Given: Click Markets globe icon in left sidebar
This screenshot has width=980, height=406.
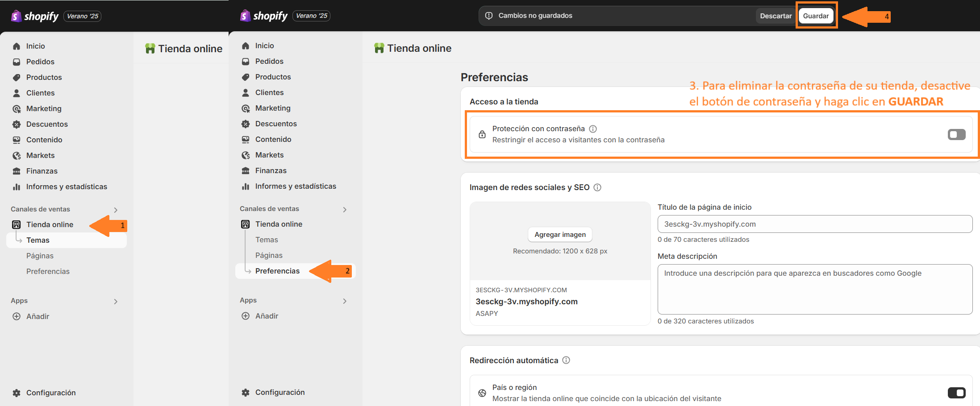Looking at the screenshot, I should [x=17, y=155].
